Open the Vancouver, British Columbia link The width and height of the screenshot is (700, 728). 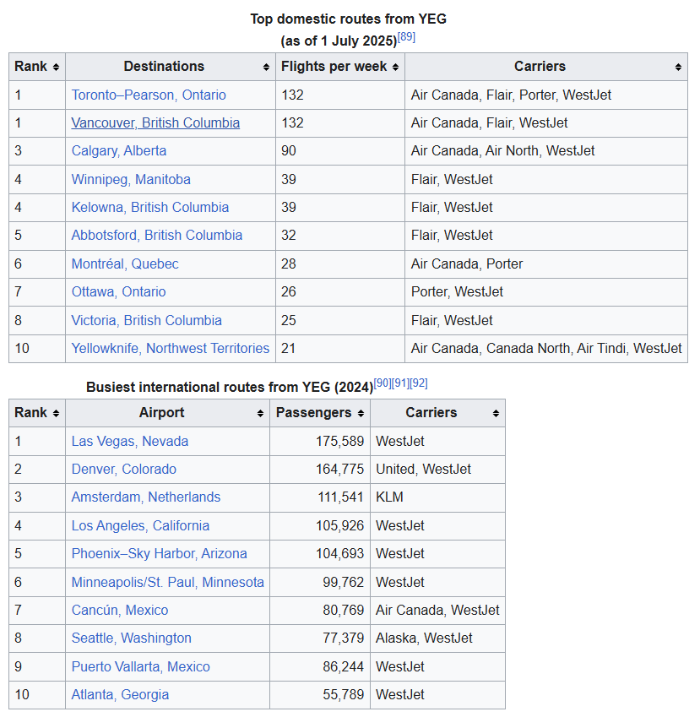pos(155,122)
